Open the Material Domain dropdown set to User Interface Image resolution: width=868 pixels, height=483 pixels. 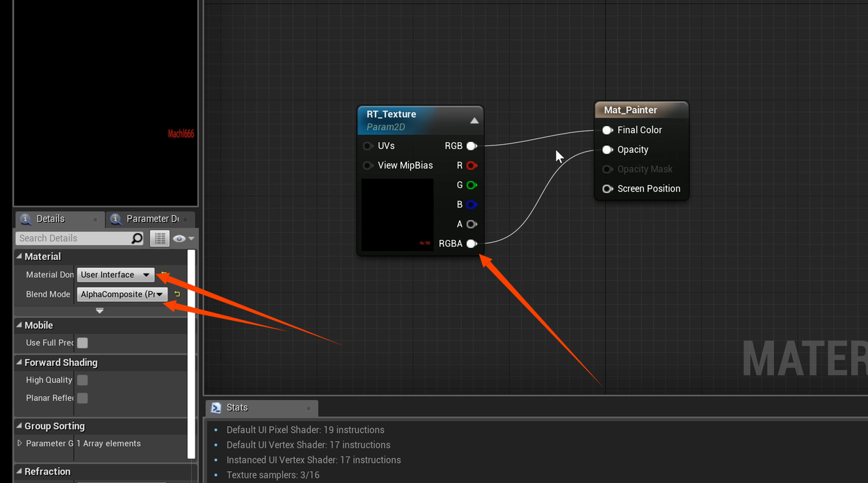coord(115,274)
